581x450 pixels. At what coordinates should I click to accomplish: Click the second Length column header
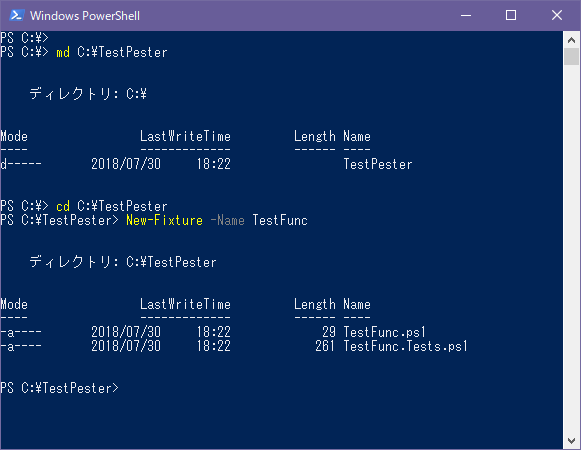coord(315,304)
